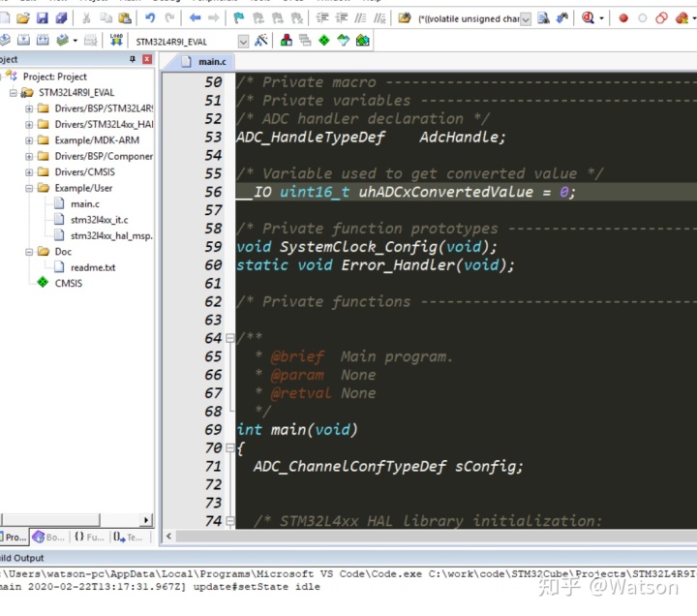Screen dimensions: 697x616
Task: Open Manage Run-Time Environment green diamond icon
Action: (324, 41)
